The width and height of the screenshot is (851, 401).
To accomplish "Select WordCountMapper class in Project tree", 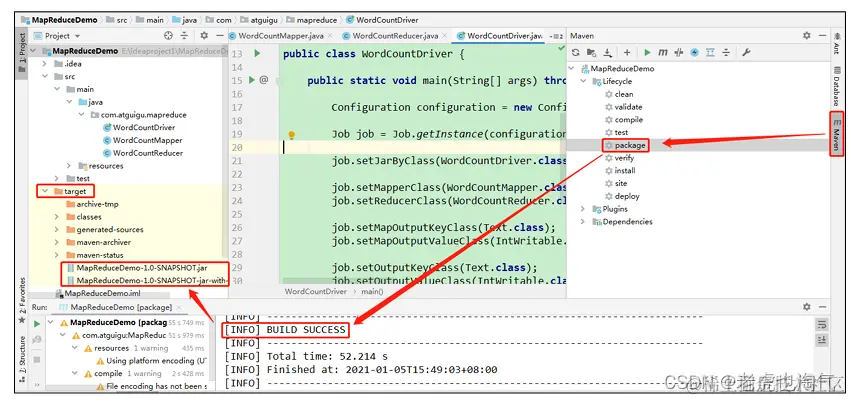I will click(143, 140).
